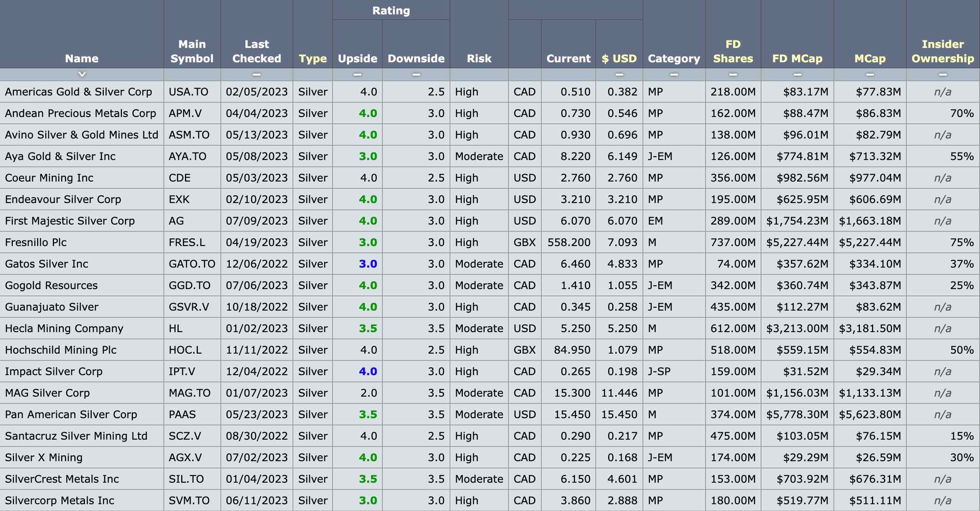Click Fresnillo Plc's 75% insider ownership cell
Viewport: 980px width, 511px height.
tap(962, 243)
